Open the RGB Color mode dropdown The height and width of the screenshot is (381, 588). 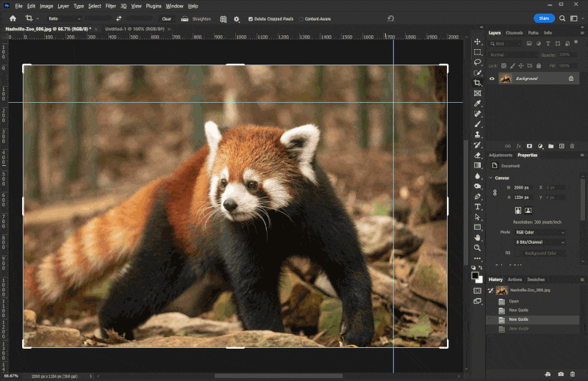coord(539,233)
